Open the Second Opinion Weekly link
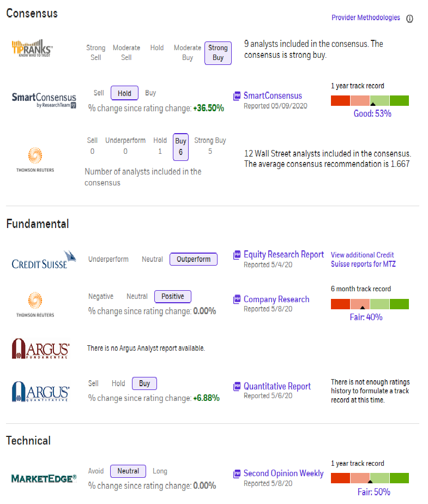428x504 pixels. click(284, 473)
